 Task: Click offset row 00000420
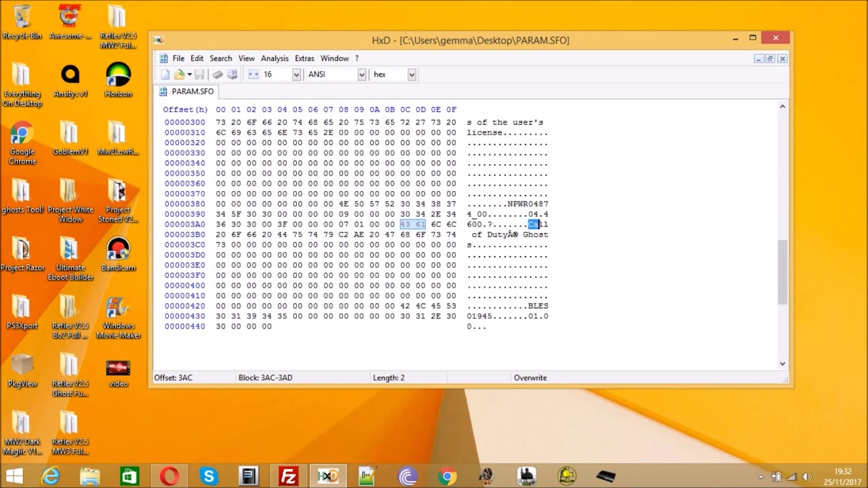pos(184,306)
